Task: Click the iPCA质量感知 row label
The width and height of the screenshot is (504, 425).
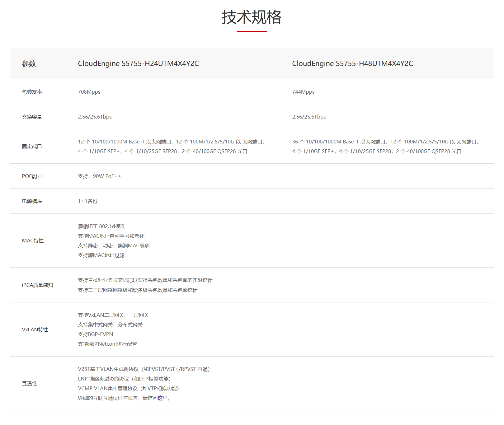Action: point(37,285)
